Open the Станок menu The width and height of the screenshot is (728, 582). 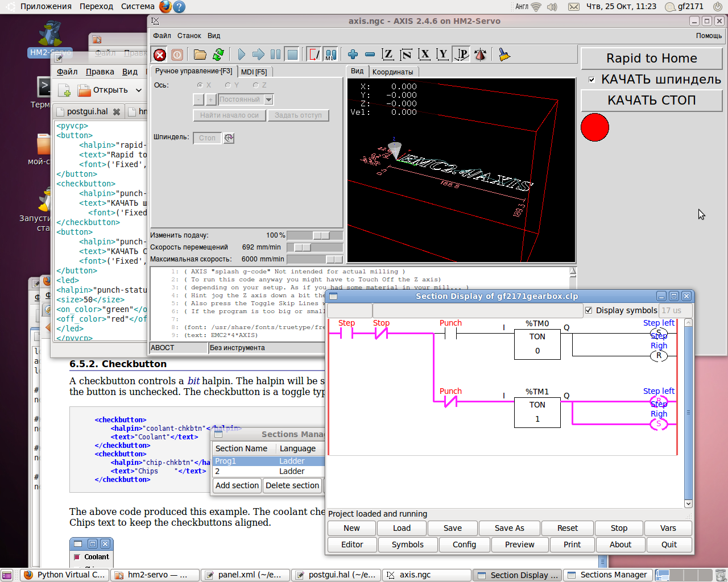pos(189,36)
